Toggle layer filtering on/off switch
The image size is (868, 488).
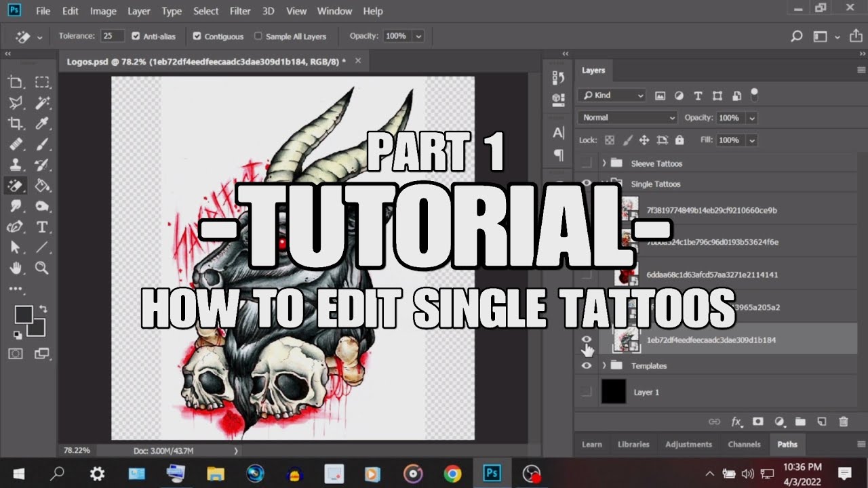755,94
